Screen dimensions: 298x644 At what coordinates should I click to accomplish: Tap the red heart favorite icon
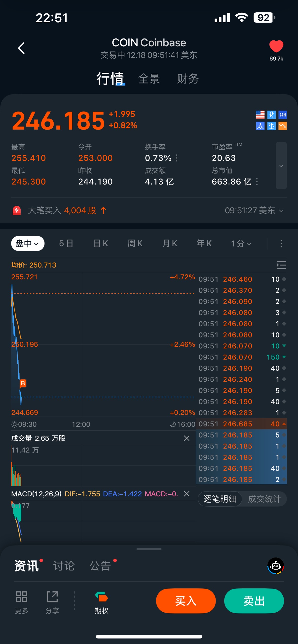coord(276,47)
